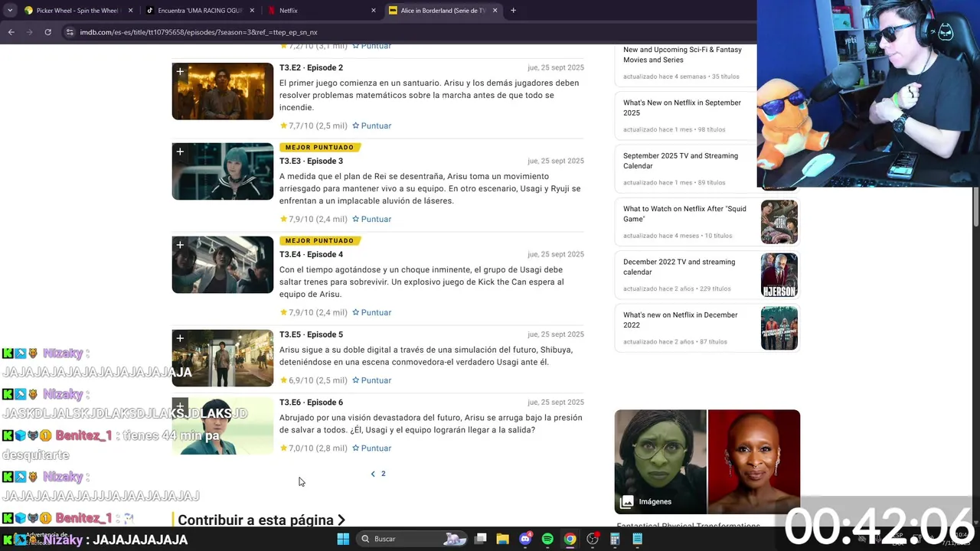Open Discord from the taskbar
Screen dimensions: 980x551
pyautogui.click(x=525, y=539)
